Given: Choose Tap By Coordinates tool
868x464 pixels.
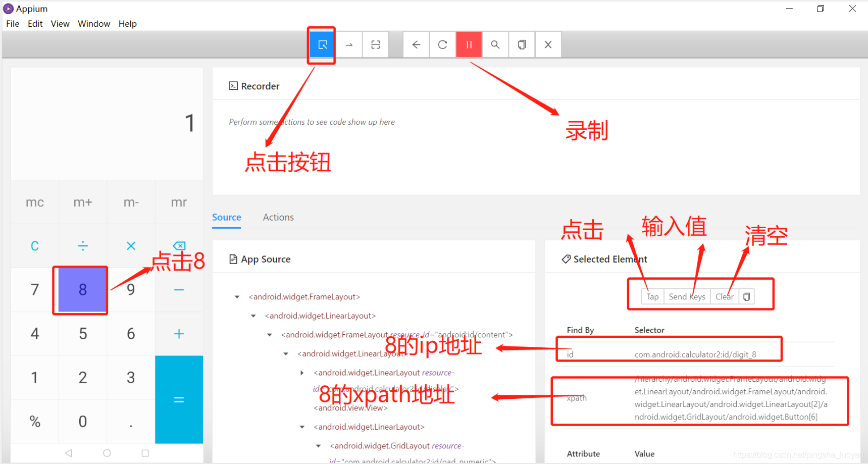Looking at the screenshot, I should click(x=375, y=44).
